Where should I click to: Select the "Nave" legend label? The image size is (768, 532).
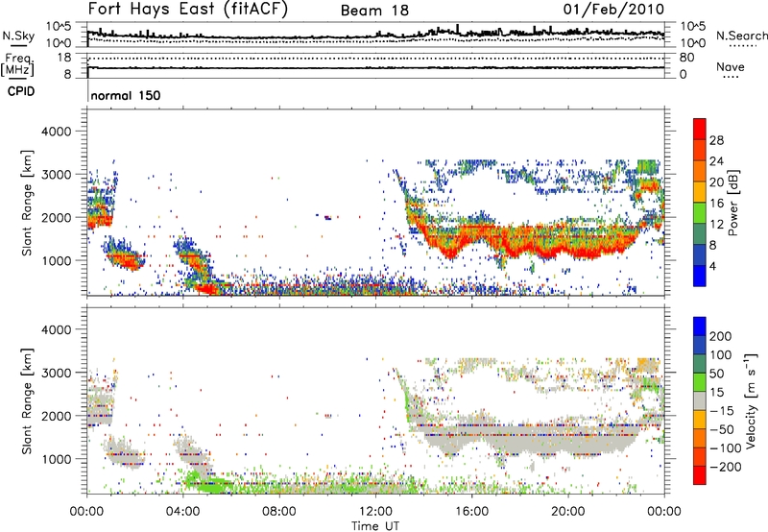731,66
